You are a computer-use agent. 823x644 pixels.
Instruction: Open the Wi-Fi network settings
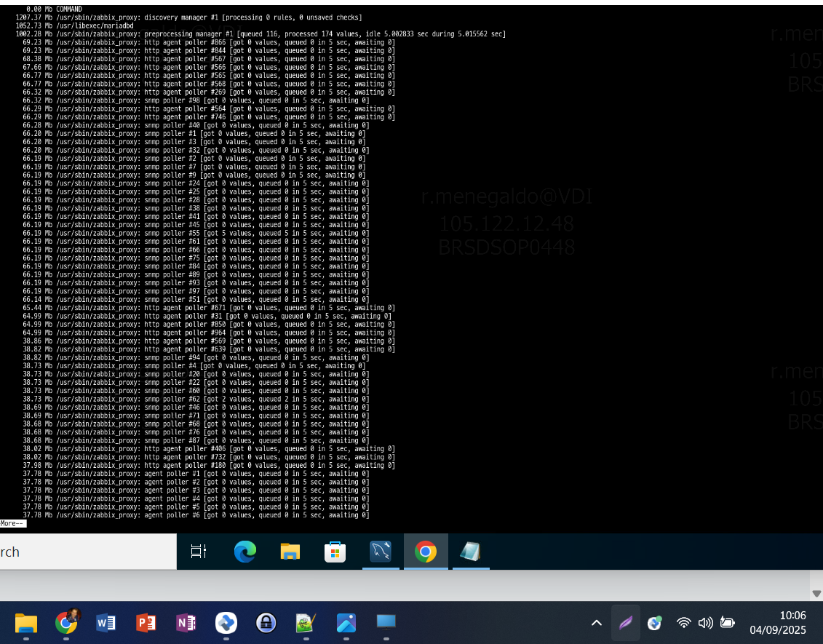pos(683,623)
